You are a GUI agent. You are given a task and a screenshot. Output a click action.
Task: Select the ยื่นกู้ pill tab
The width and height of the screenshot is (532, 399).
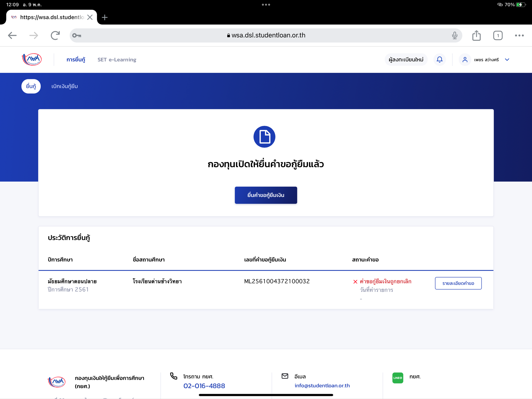pos(31,86)
